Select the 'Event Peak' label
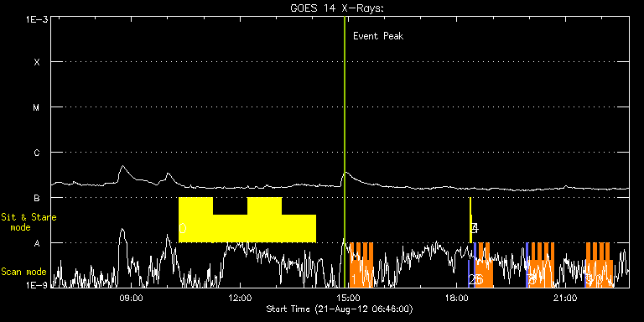 point(378,36)
